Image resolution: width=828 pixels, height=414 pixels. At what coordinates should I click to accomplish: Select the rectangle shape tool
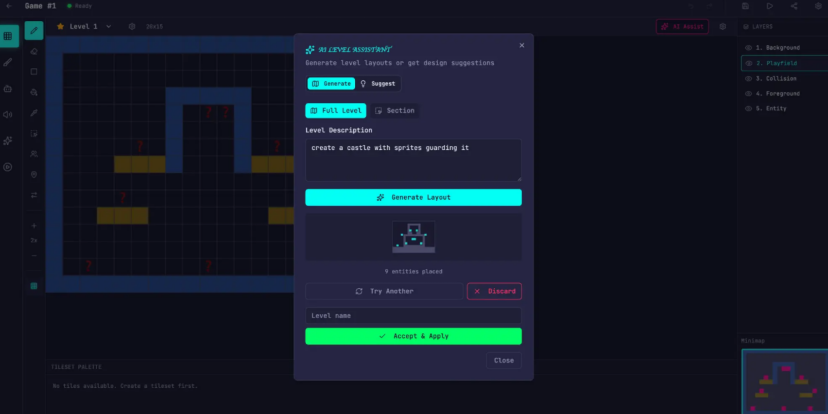point(34,72)
